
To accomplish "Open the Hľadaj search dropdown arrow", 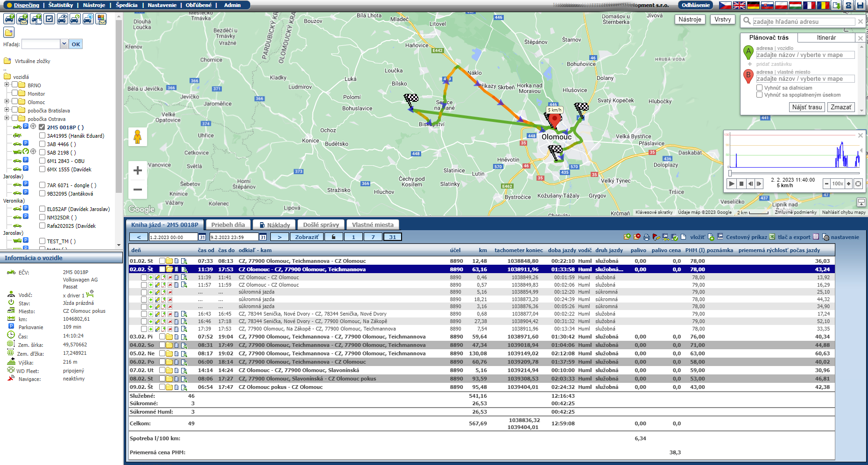I will tap(64, 44).
